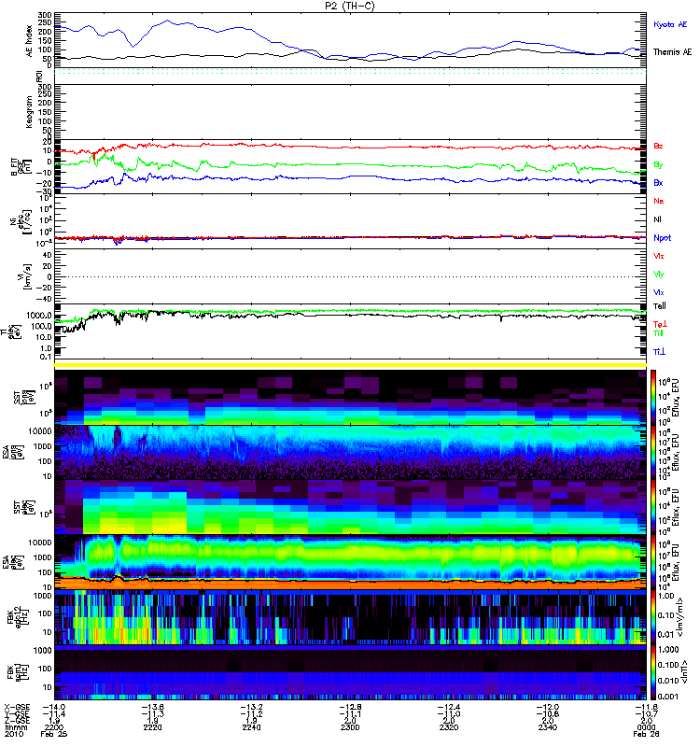The image size is (700, 747).
Task: Select the green By legend label
Action: click(x=658, y=165)
